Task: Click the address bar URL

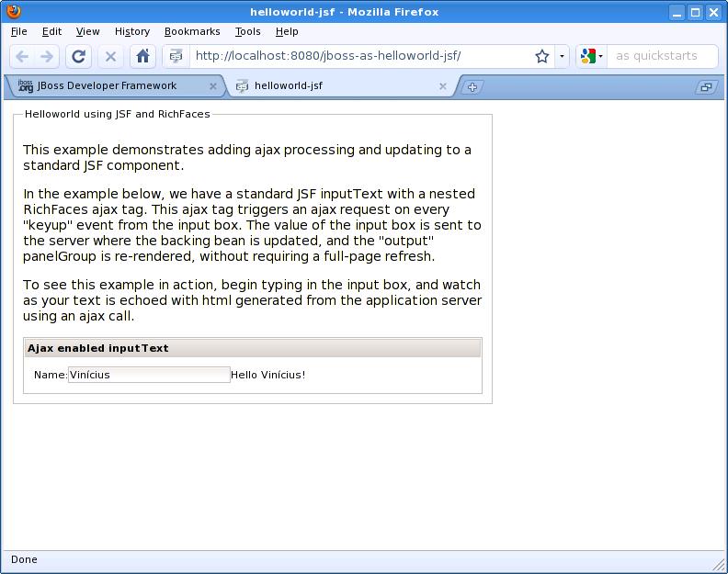Action: pyautogui.click(x=328, y=56)
